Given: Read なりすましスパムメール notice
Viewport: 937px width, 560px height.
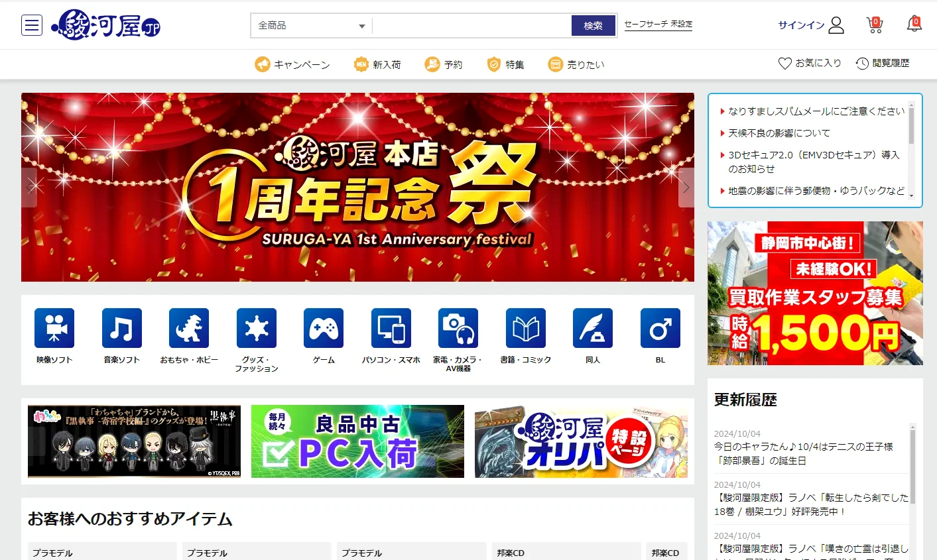Looking at the screenshot, I should (816, 111).
